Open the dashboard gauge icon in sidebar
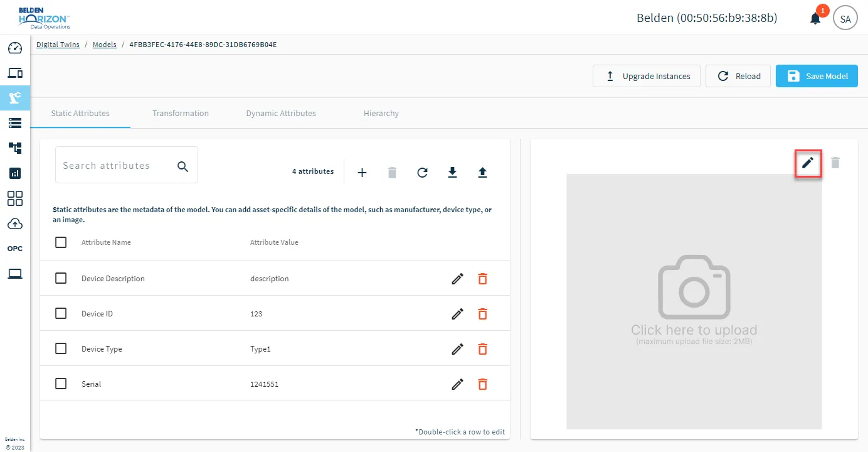The height and width of the screenshot is (452, 868). click(x=15, y=48)
